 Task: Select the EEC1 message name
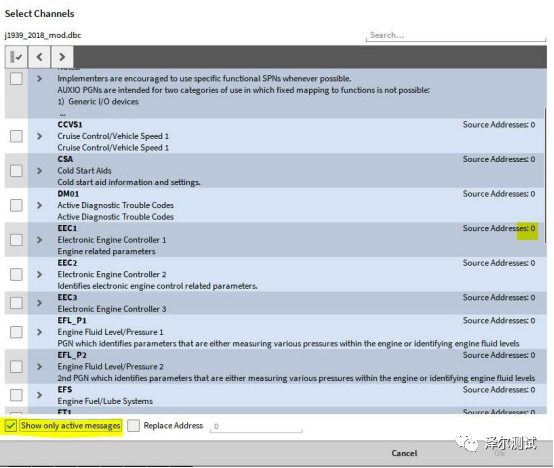[67, 229]
